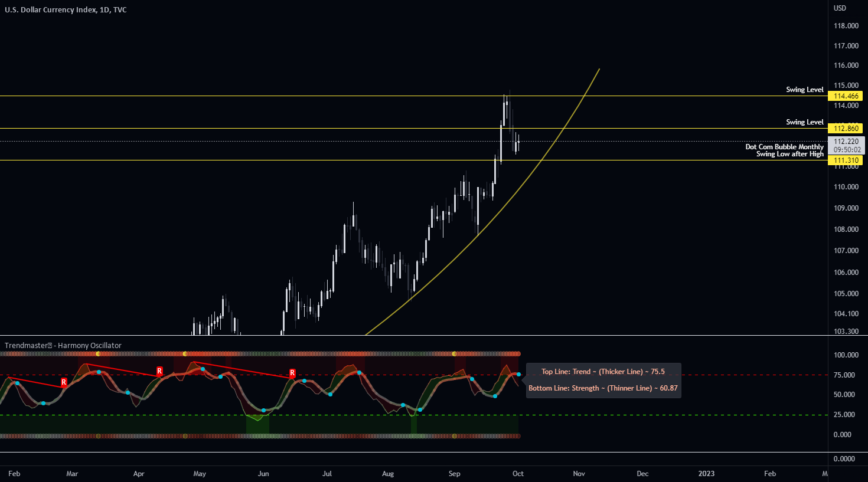This screenshot has height=482, width=868.
Task: Click the 110.000 price axis label
Action: point(846,187)
